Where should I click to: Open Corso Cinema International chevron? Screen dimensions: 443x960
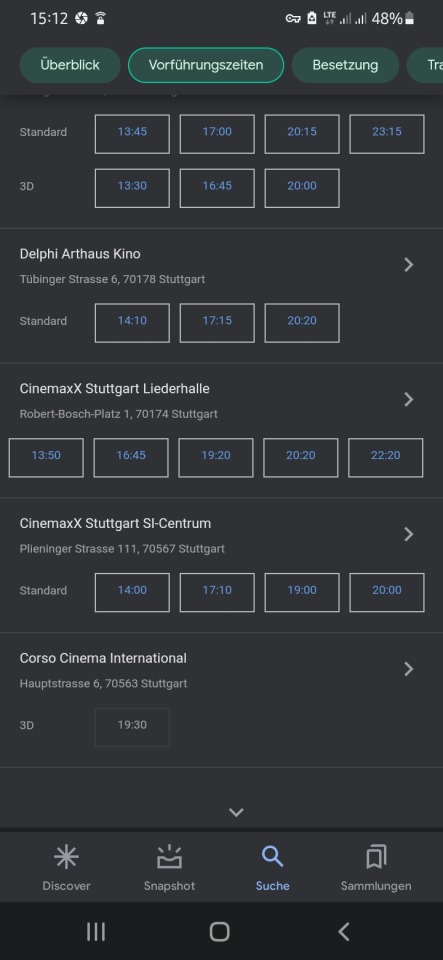[409, 669]
